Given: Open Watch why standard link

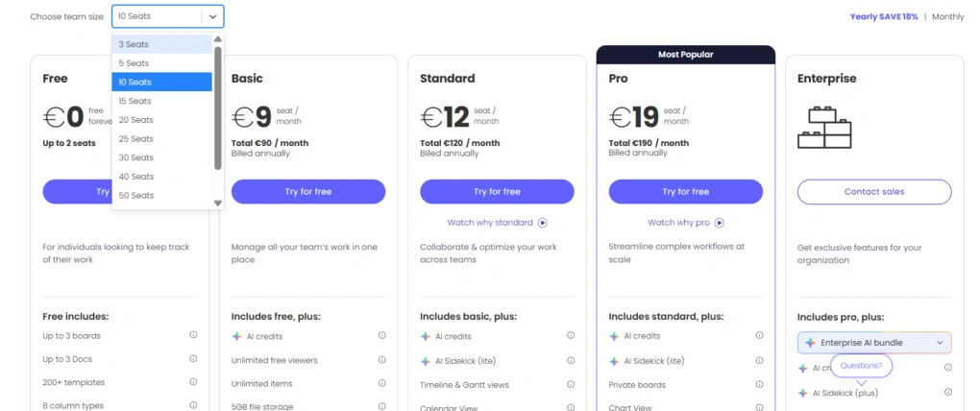Looking at the screenshot, I should 490,223.
